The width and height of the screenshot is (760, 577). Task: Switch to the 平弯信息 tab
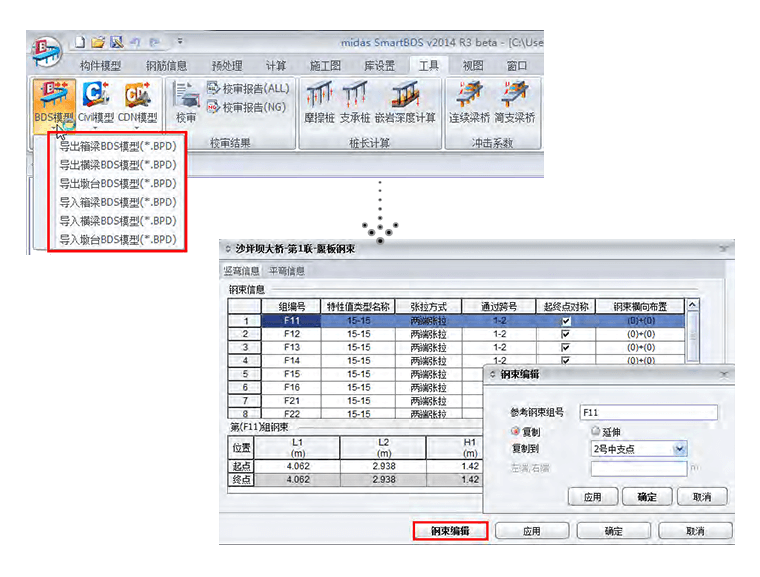pos(286,271)
